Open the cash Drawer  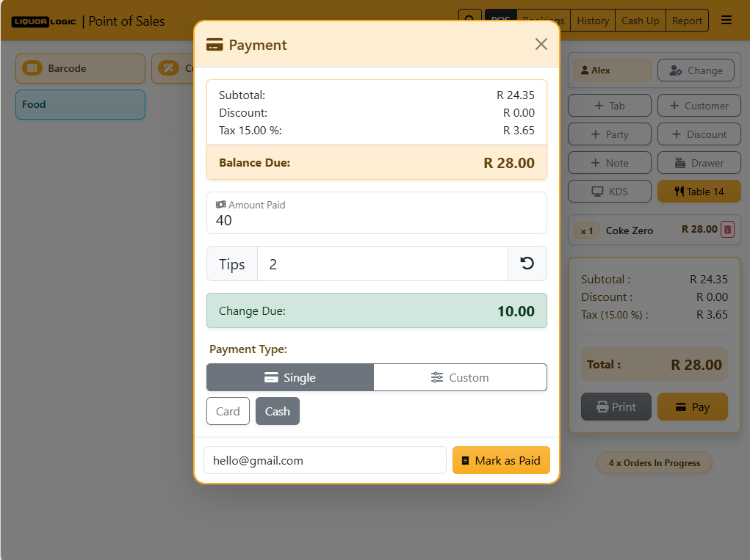pyautogui.click(x=699, y=163)
